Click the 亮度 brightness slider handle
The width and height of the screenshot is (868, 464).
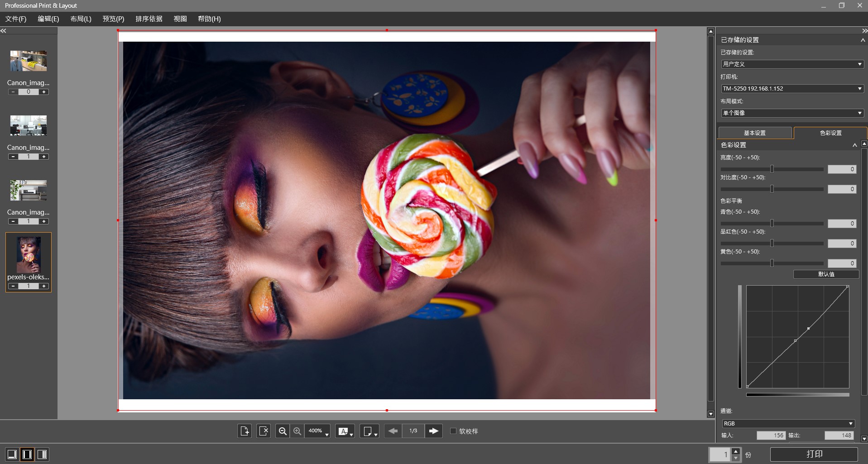[772, 169]
